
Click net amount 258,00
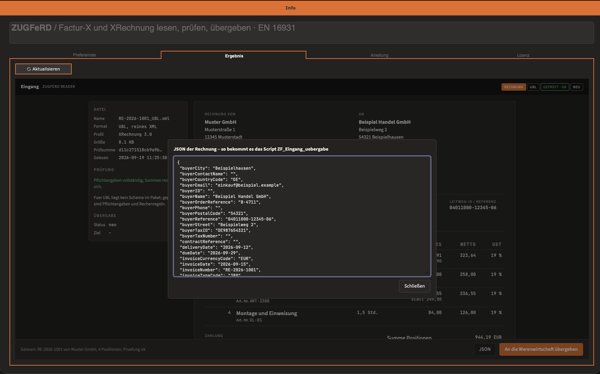click(468, 274)
